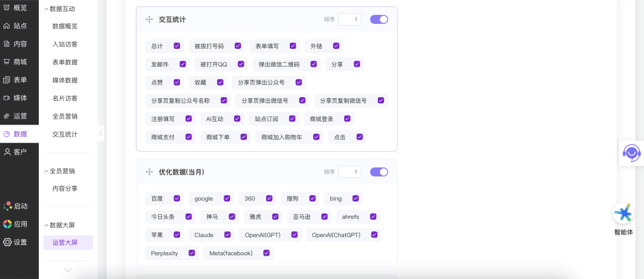
Task: Click the 媒体 video camera icon
Action: point(7,98)
